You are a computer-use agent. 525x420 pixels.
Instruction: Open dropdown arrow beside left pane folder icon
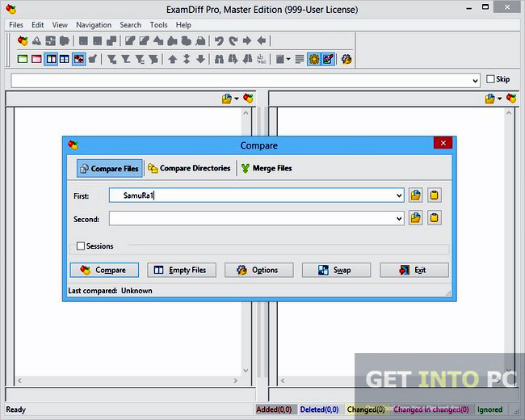tap(237, 99)
